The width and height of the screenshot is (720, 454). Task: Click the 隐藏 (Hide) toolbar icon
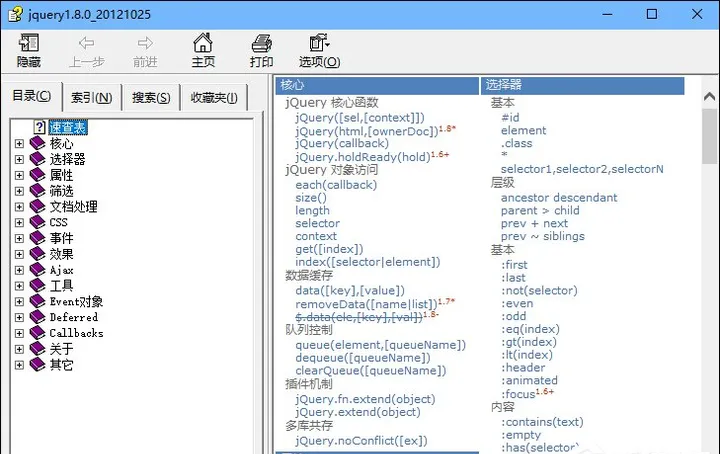(x=28, y=43)
